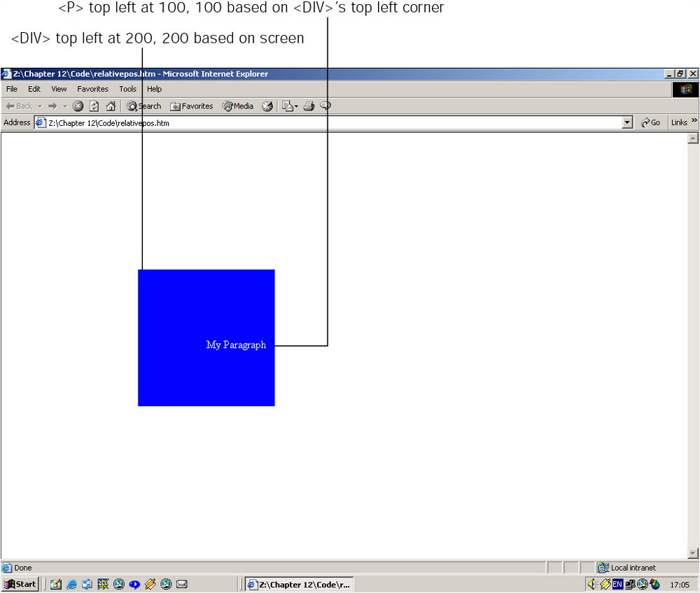
Task: Open the File menu
Action: 12,89
